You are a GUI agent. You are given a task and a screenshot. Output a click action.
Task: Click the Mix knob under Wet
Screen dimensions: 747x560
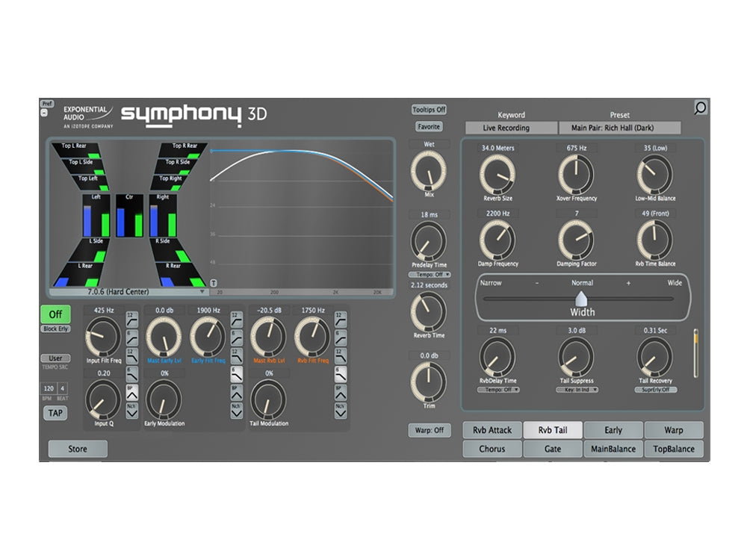point(428,170)
